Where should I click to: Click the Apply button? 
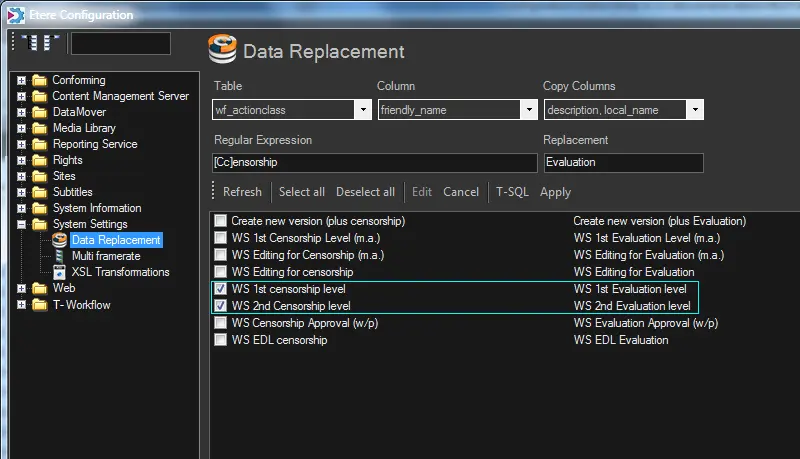tap(555, 192)
